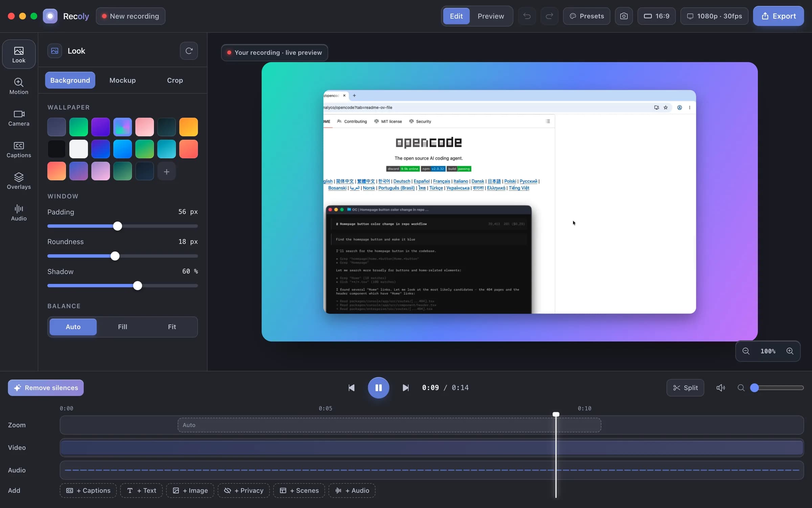Skip to the previous frame marker
The width and height of the screenshot is (812, 508).
352,388
